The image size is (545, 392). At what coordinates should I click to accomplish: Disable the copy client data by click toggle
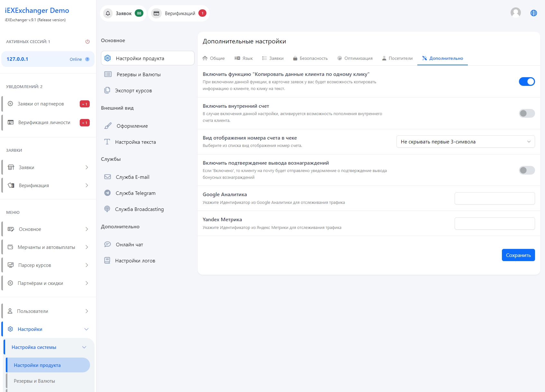(x=527, y=81)
